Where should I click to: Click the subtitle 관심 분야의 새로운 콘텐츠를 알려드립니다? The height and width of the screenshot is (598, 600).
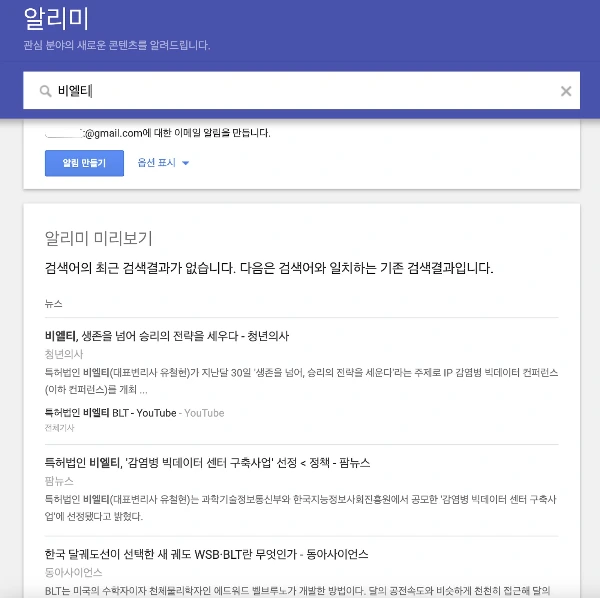click(117, 45)
